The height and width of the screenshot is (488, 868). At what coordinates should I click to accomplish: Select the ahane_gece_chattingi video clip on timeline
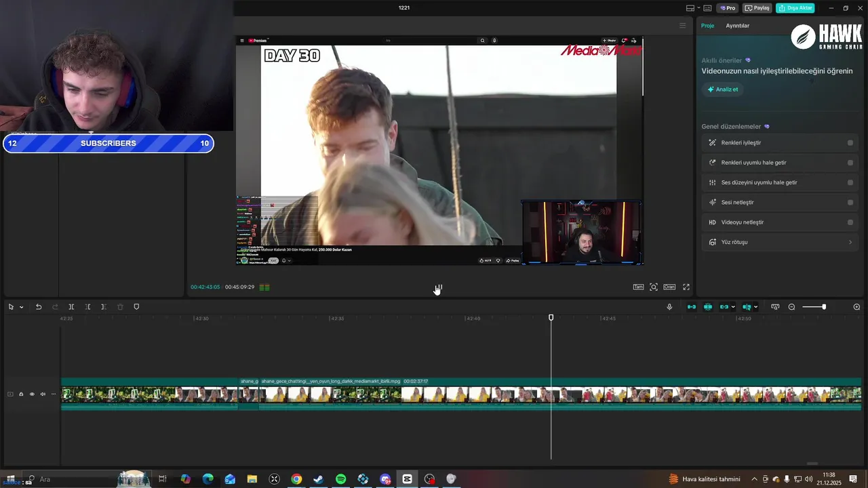559,394
